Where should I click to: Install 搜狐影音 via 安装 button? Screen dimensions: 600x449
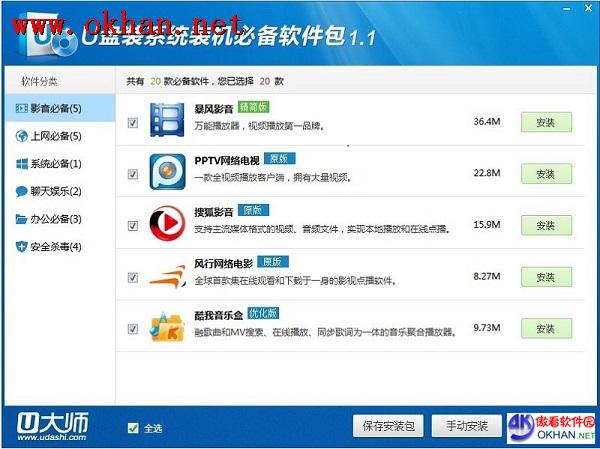click(546, 225)
